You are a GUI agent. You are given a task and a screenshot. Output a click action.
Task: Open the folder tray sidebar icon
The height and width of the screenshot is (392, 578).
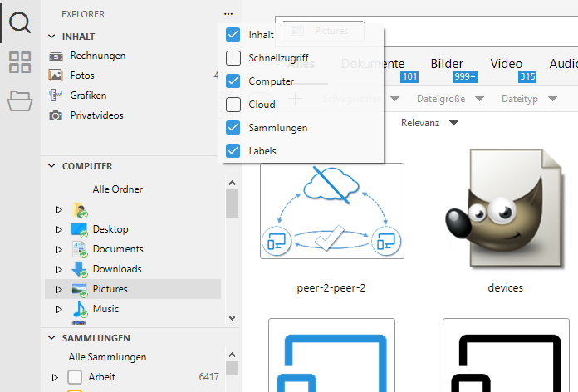point(20,100)
